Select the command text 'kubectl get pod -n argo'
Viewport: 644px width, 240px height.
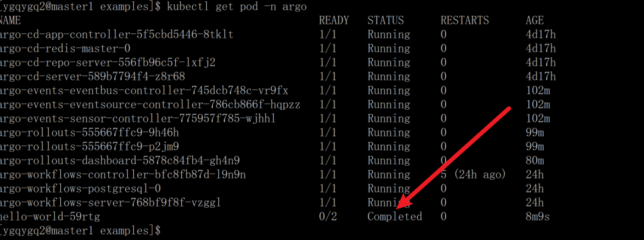(237, 7)
